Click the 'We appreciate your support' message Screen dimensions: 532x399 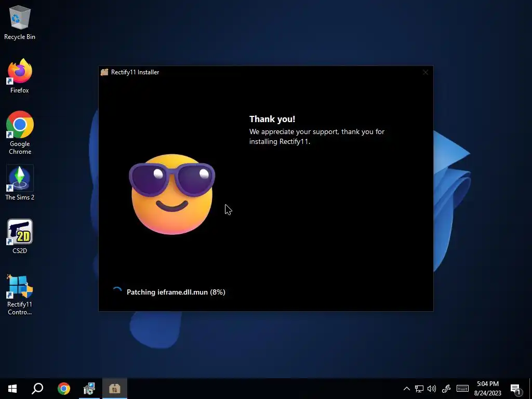(x=317, y=137)
